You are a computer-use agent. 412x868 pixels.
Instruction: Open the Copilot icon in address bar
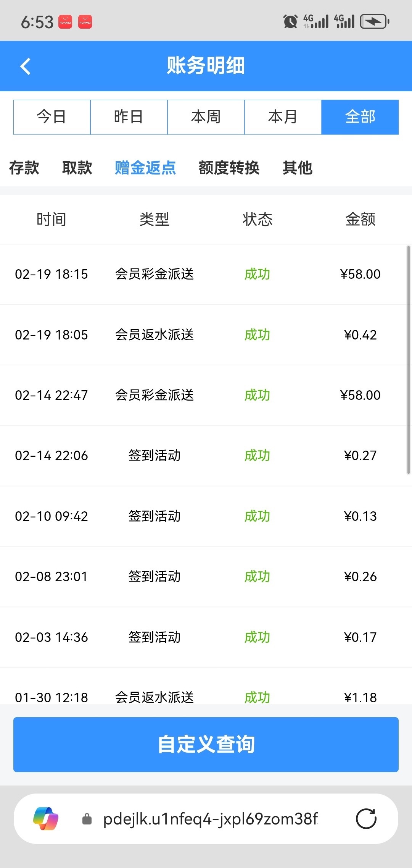point(46,819)
